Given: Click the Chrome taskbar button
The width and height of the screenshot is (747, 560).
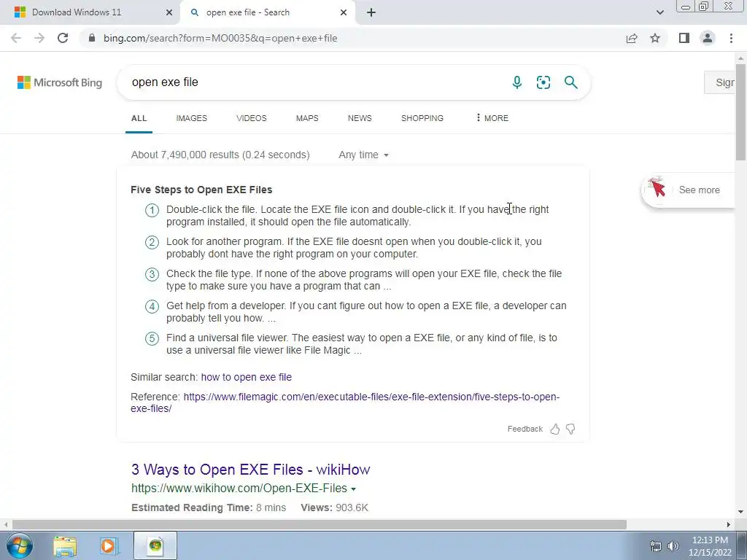Looking at the screenshot, I should pos(155,545).
